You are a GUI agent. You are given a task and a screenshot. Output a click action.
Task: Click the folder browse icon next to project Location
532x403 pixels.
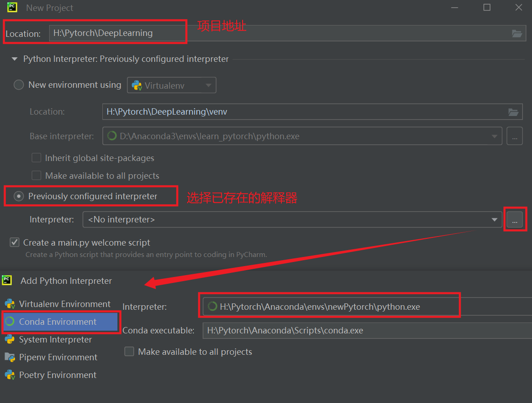(x=517, y=33)
